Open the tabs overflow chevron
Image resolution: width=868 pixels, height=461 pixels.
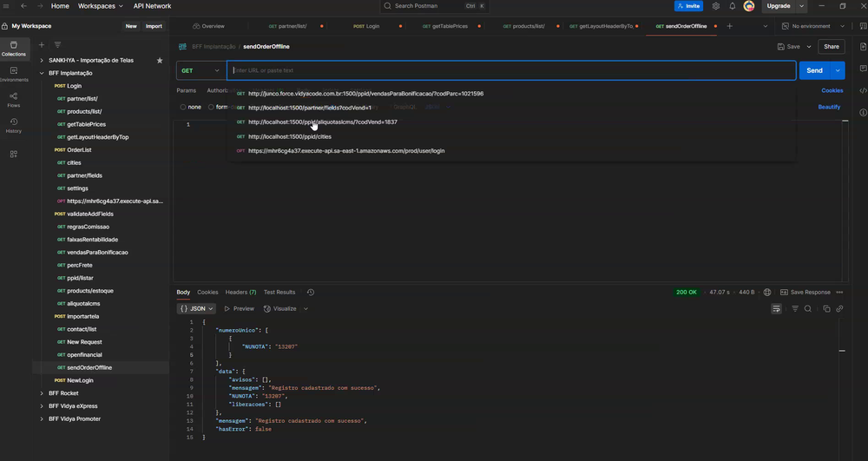tap(766, 26)
